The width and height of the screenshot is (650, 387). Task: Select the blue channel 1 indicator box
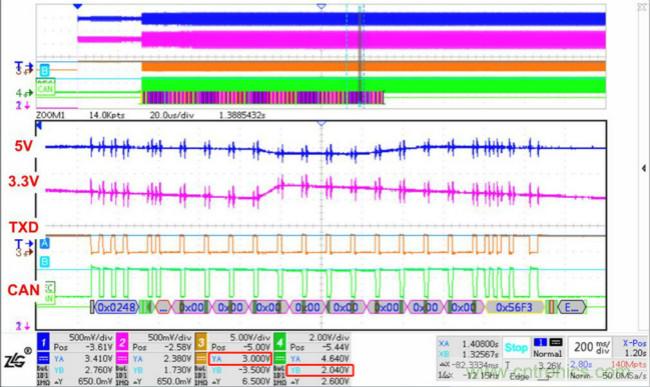pos(43,342)
